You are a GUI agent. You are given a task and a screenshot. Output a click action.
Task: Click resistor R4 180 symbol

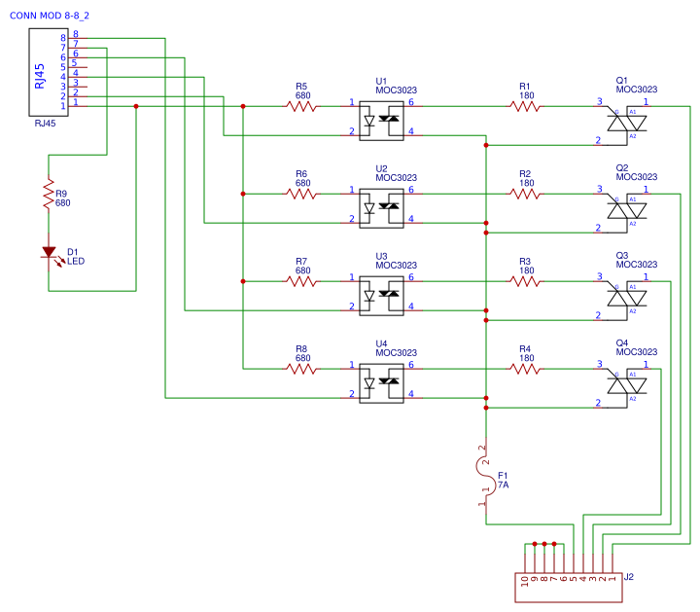tap(525, 369)
